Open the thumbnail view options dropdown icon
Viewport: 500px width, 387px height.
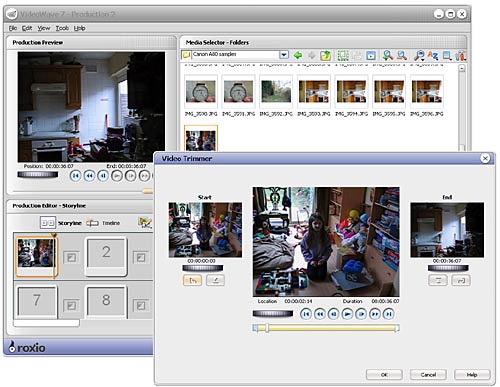point(447,55)
